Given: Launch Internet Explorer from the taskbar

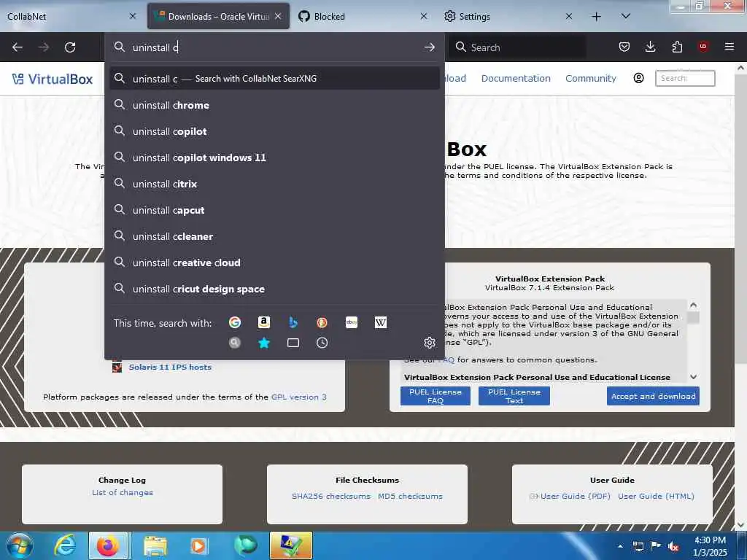Looking at the screenshot, I should (x=64, y=545).
